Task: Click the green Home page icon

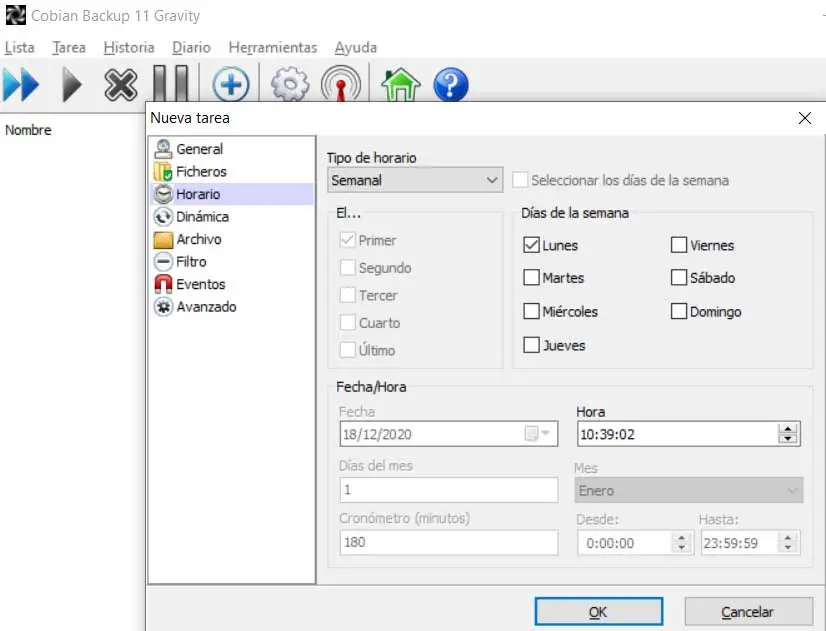Action: click(x=401, y=84)
